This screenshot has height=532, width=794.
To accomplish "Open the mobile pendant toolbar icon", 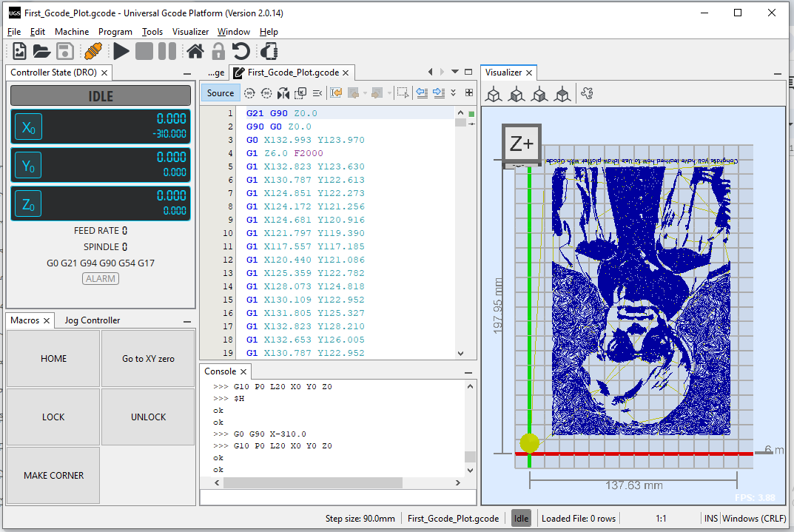I will 268,51.
